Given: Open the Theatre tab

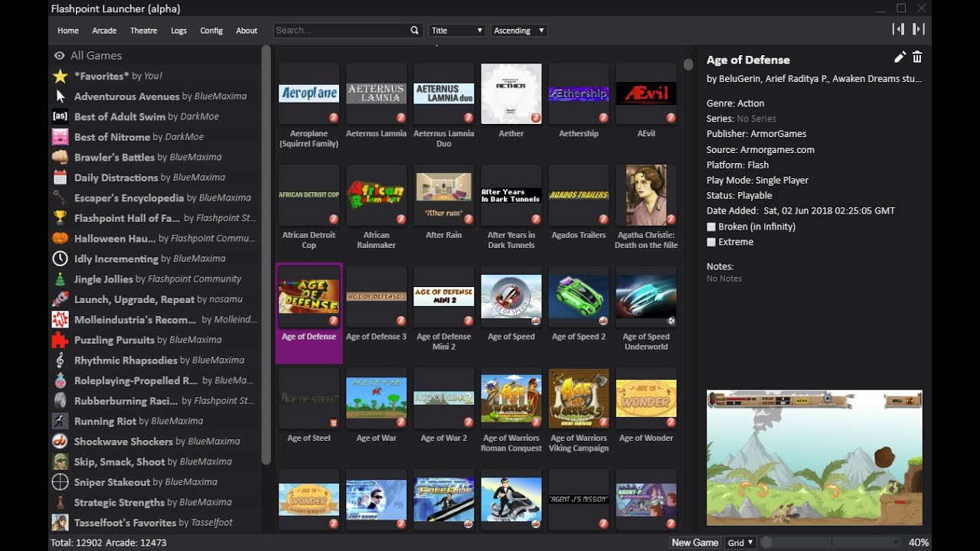Looking at the screenshot, I should [x=143, y=31].
